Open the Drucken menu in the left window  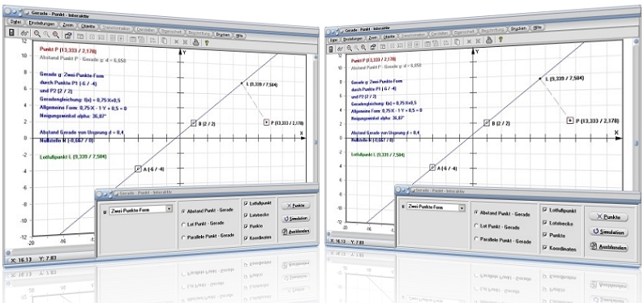coord(223,35)
